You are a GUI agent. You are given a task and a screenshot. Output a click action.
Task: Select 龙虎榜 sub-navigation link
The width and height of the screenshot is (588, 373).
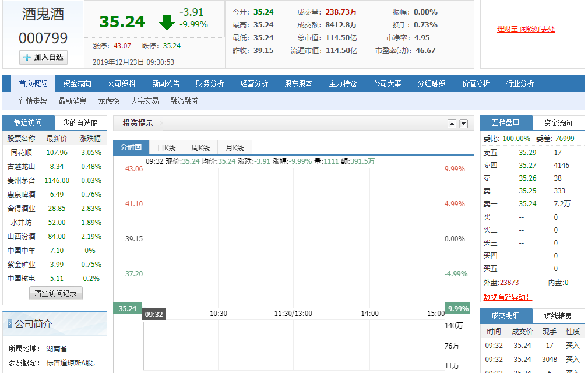[x=109, y=101]
